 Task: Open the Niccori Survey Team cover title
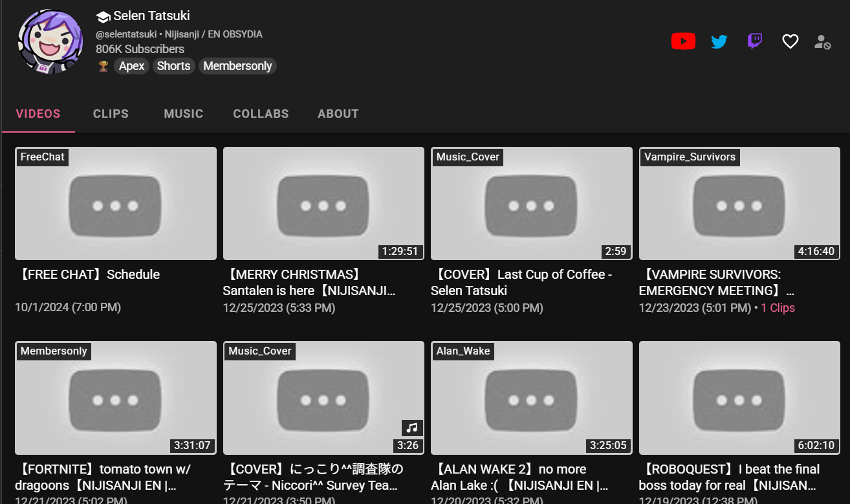(x=314, y=477)
